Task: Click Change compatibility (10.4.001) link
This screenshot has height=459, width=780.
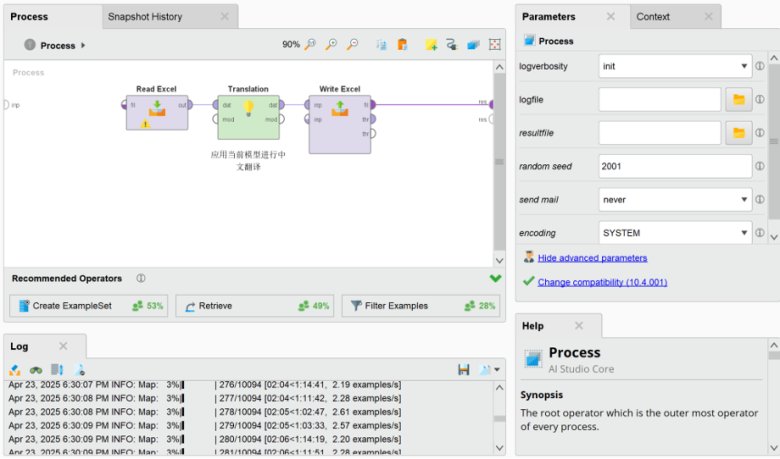Action: (x=602, y=282)
